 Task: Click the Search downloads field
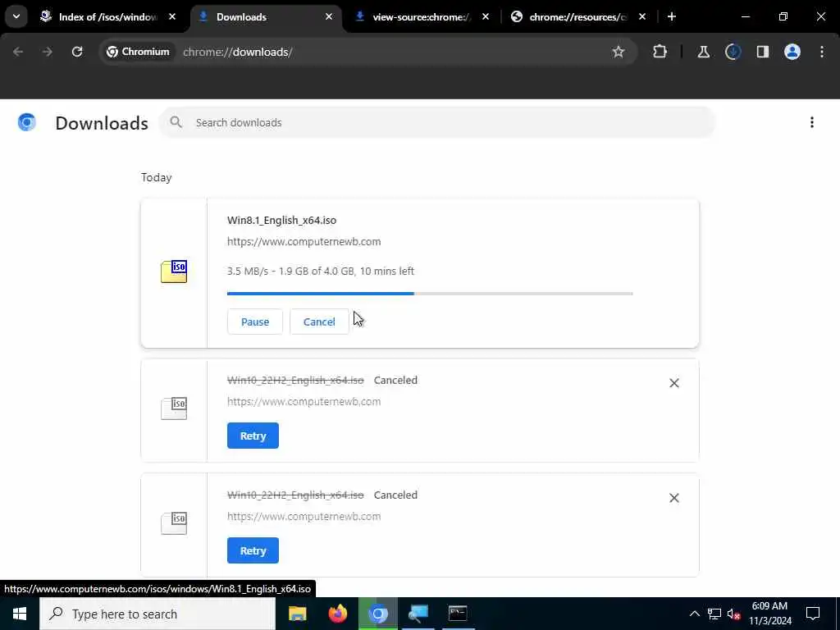tap(437, 123)
